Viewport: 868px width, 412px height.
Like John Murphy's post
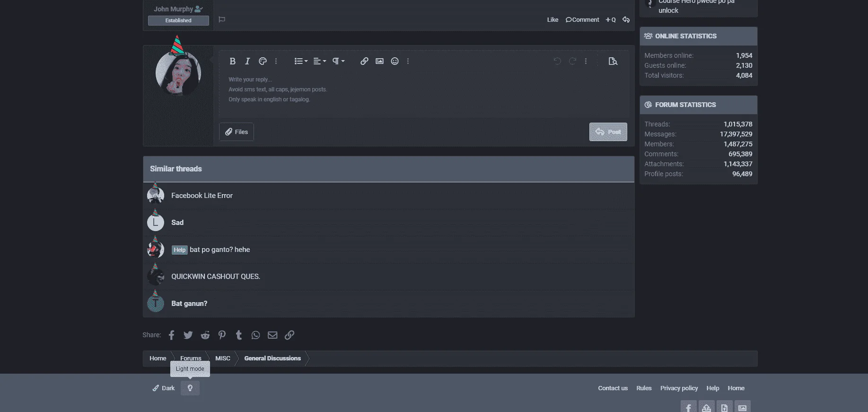(x=552, y=19)
